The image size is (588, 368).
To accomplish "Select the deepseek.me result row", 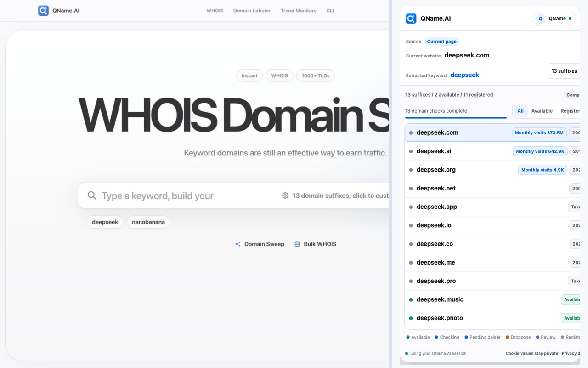I will [x=492, y=263].
